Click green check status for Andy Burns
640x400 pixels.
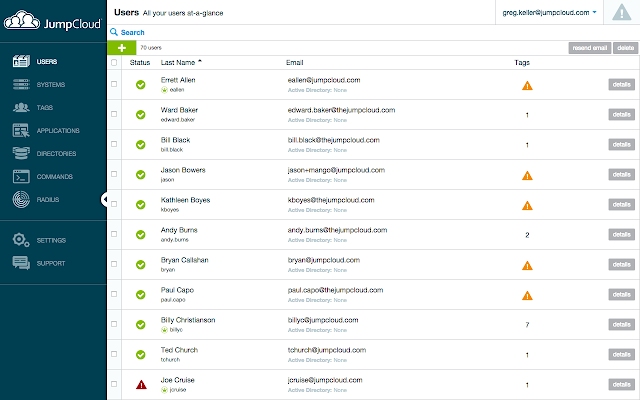point(141,235)
